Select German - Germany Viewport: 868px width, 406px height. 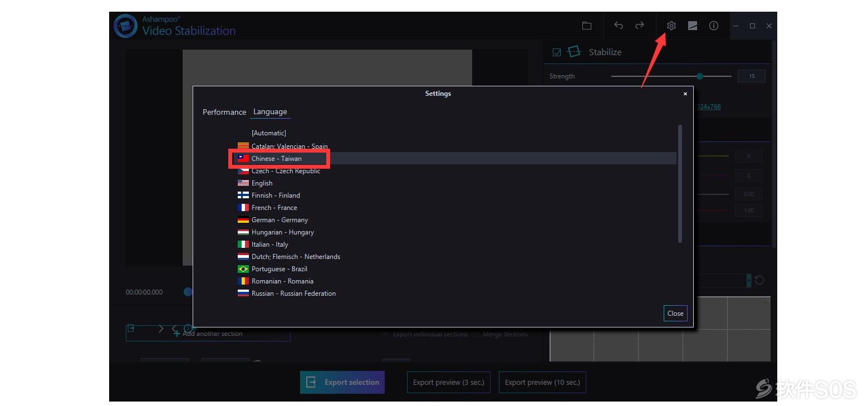pyautogui.click(x=279, y=220)
